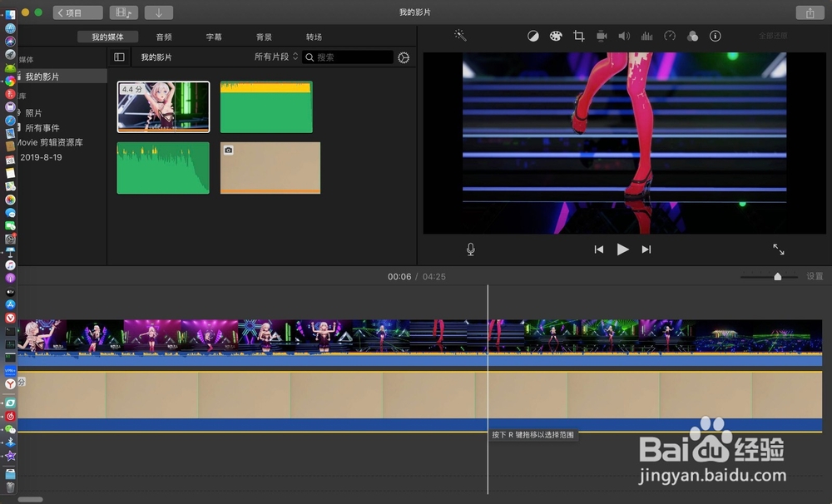Open the speed adjustment tool
The width and height of the screenshot is (832, 504).
click(x=670, y=36)
